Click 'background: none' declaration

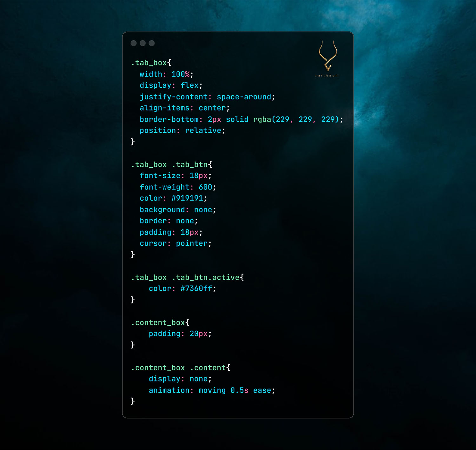click(x=178, y=210)
